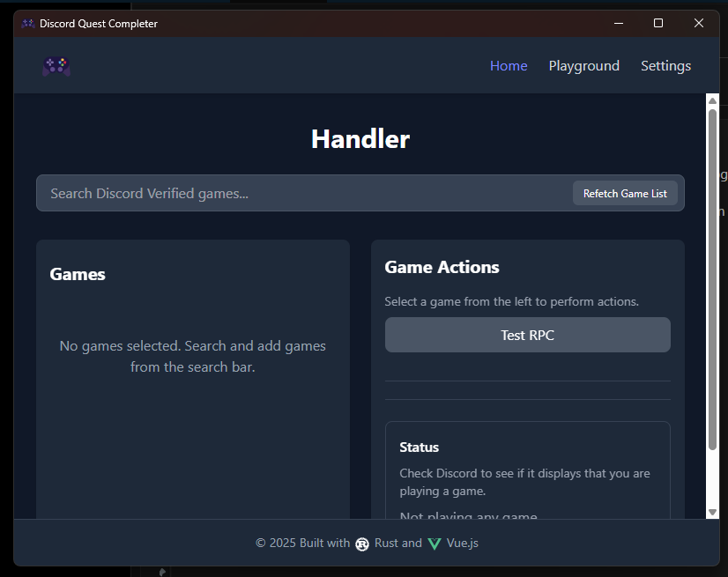Minimize the Discord Quest Completer window
728x577 pixels.
[x=619, y=23]
